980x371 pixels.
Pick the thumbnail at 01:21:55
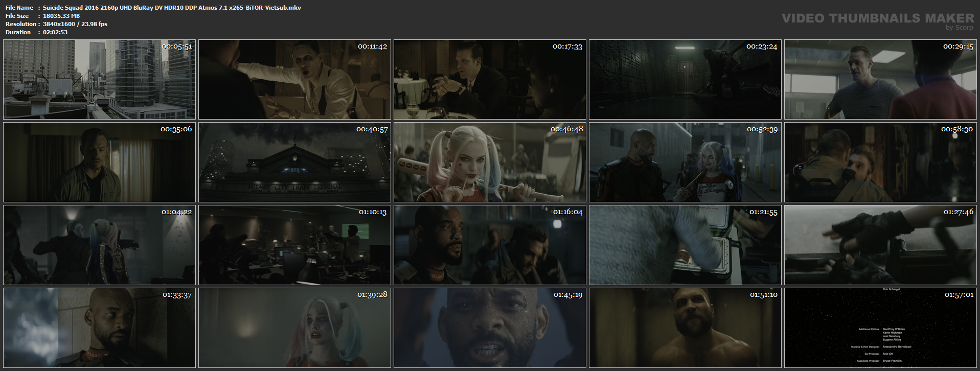685,245
